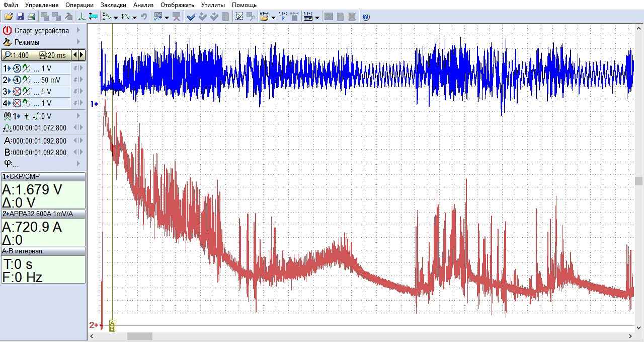The image size is (644, 342).
Task: Open the Помощь menu
Action: [x=244, y=5]
